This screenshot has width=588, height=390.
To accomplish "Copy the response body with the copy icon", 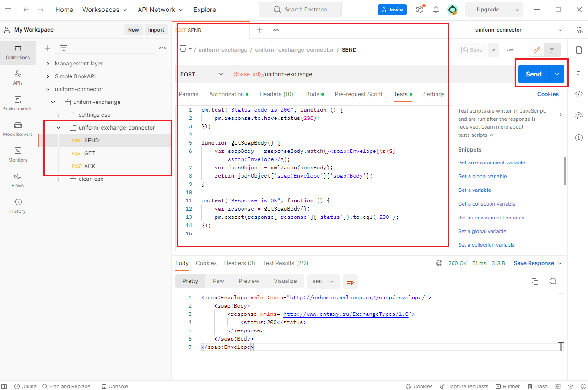I will (535, 281).
